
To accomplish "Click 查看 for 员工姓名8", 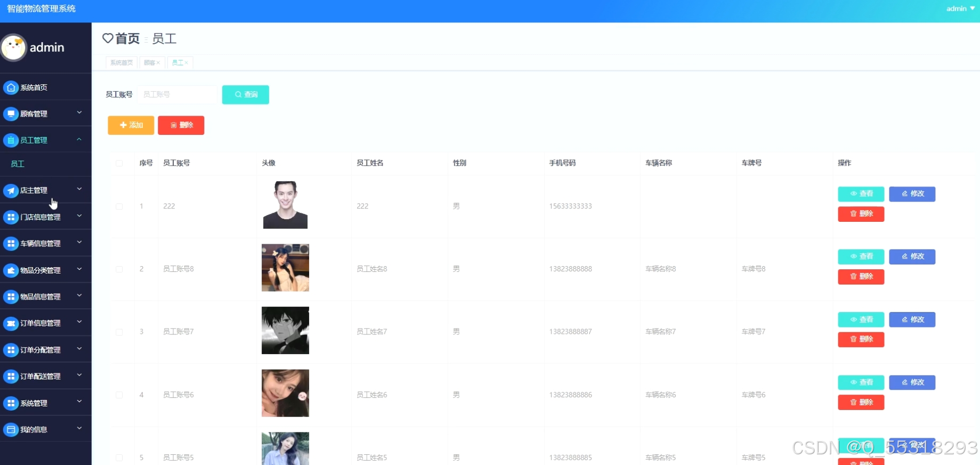I will (861, 256).
